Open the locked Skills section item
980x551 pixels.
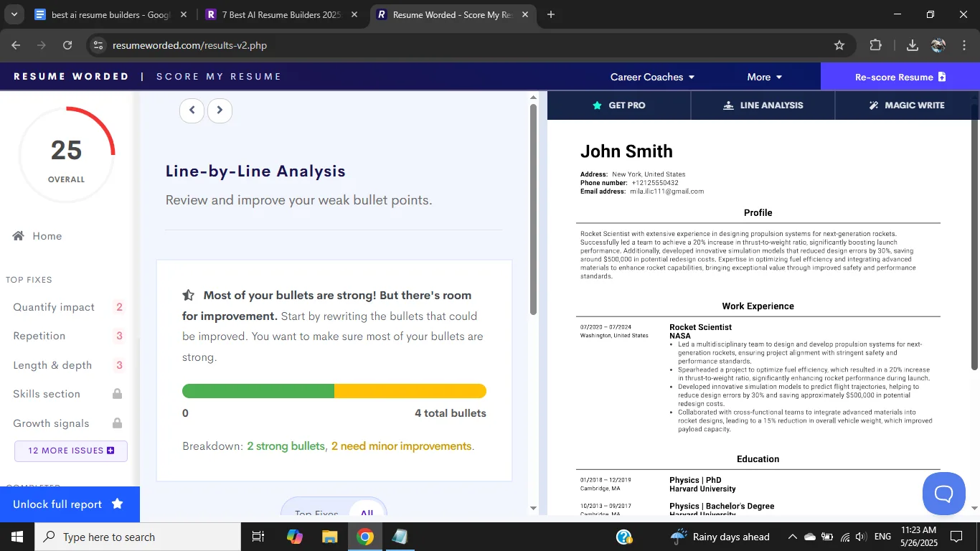(x=69, y=394)
